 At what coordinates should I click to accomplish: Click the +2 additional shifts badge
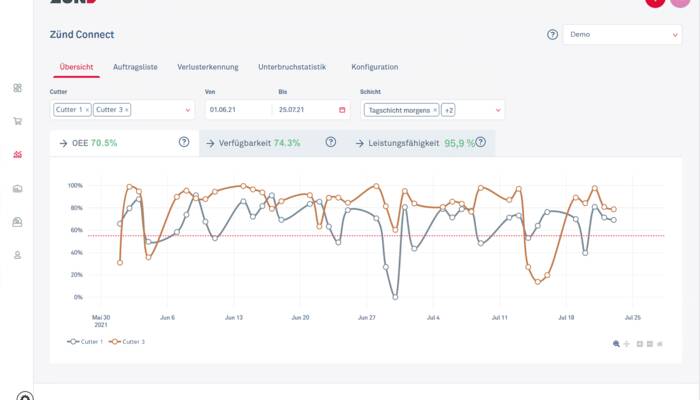click(x=448, y=109)
